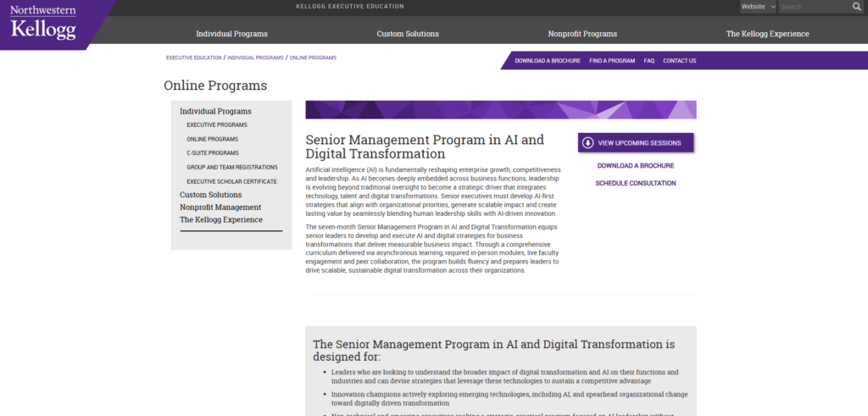Click bullet starting 'Leaders who are looking'
868x416 pixels.
505,377
